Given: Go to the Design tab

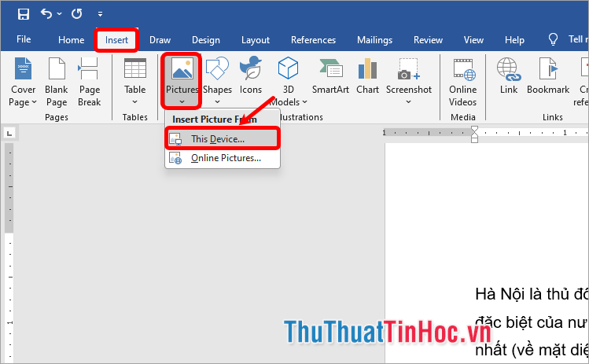Looking at the screenshot, I should pyautogui.click(x=206, y=40).
